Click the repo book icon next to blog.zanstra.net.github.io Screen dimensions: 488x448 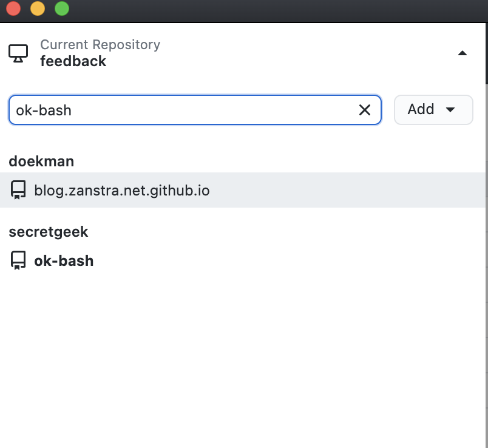coord(18,189)
